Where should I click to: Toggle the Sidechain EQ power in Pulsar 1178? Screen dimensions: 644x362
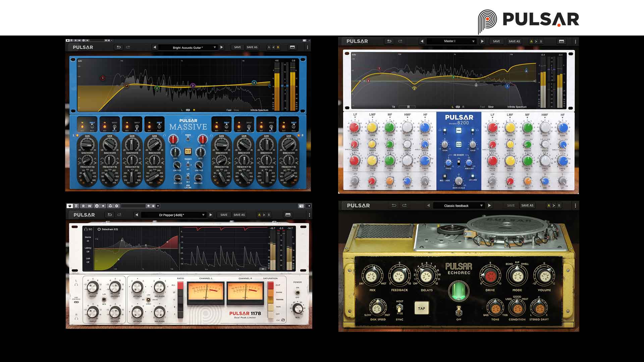coord(99,229)
